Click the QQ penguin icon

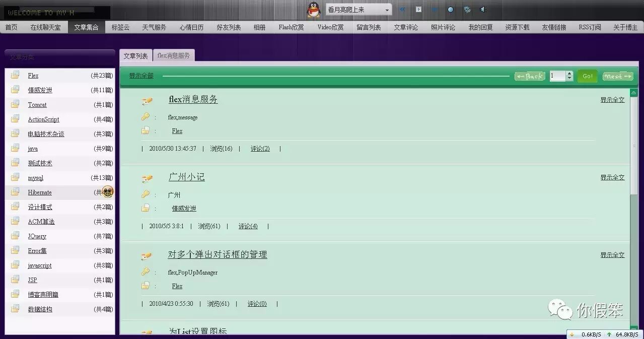click(314, 10)
